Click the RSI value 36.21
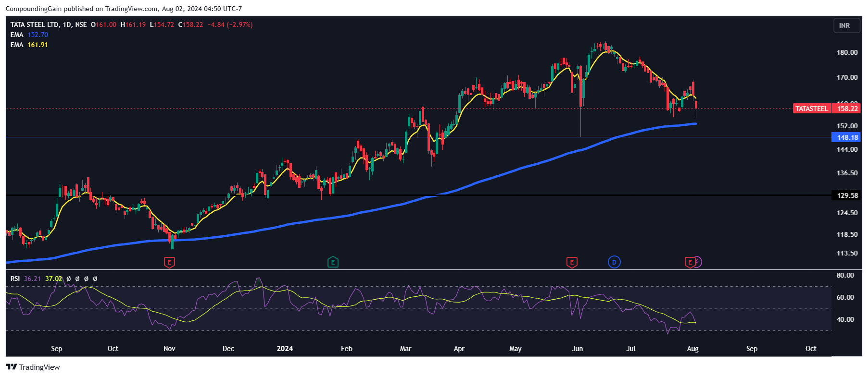 [32, 279]
